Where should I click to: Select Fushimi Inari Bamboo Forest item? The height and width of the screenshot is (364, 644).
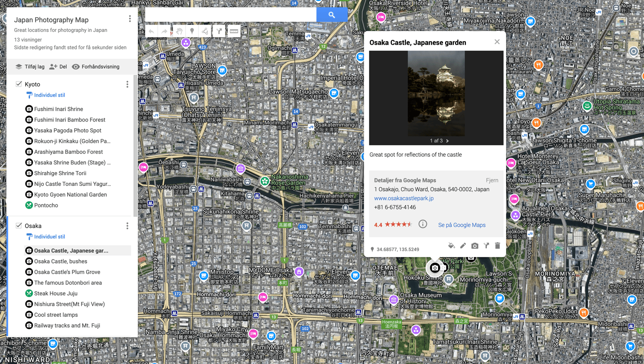pyautogui.click(x=70, y=120)
